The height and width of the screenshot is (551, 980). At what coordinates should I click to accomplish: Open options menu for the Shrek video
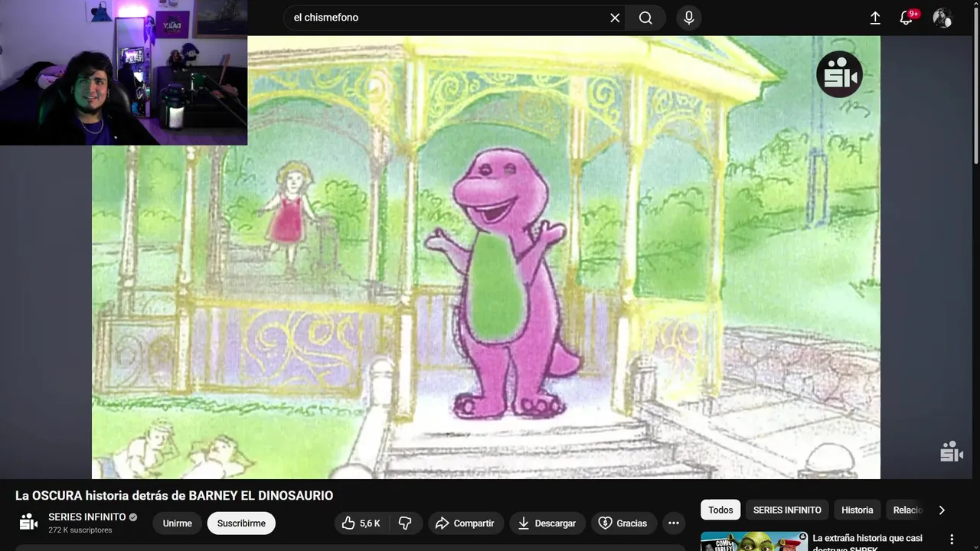click(952, 540)
